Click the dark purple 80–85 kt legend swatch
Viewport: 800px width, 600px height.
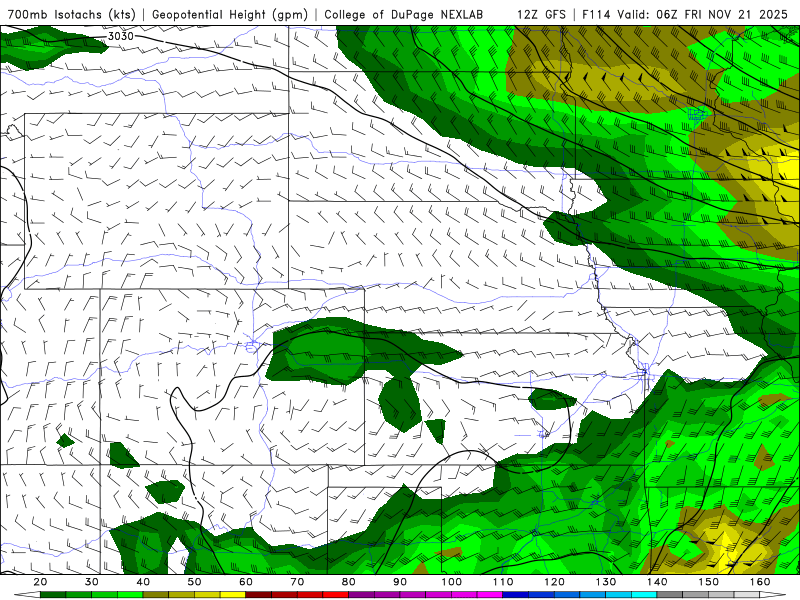point(362,595)
